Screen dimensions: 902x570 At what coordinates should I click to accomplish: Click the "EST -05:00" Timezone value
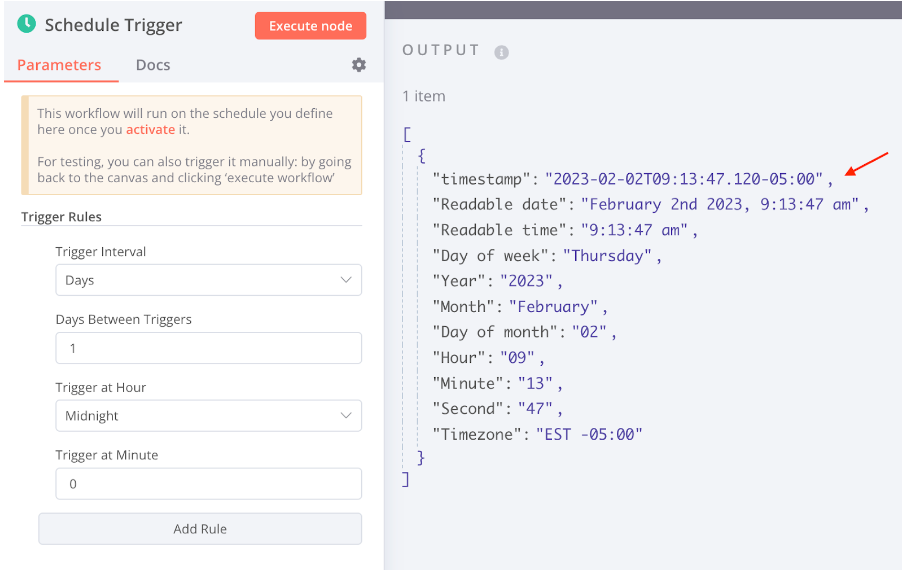coord(589,434)
